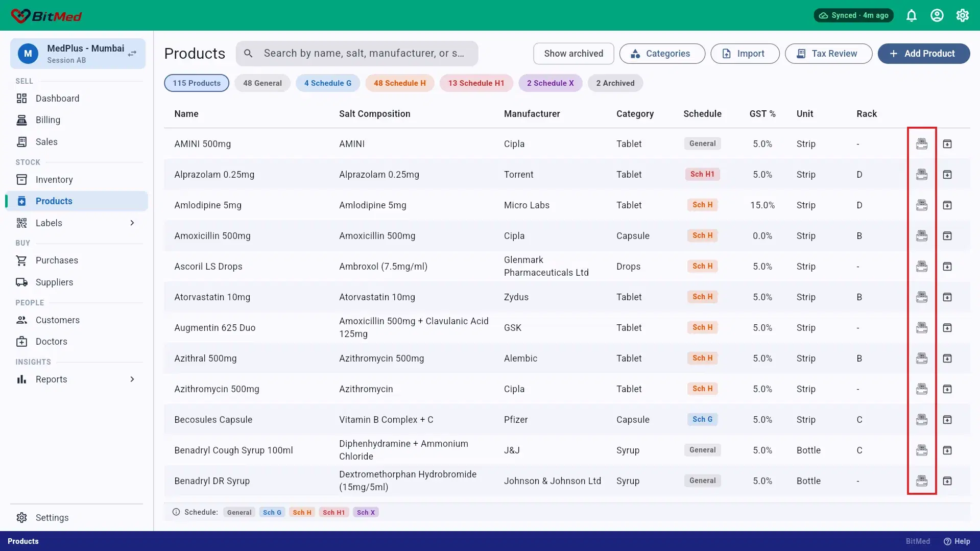Archive the Becosules Capsule product
The image size is (980, 551).
coord(947,420)
